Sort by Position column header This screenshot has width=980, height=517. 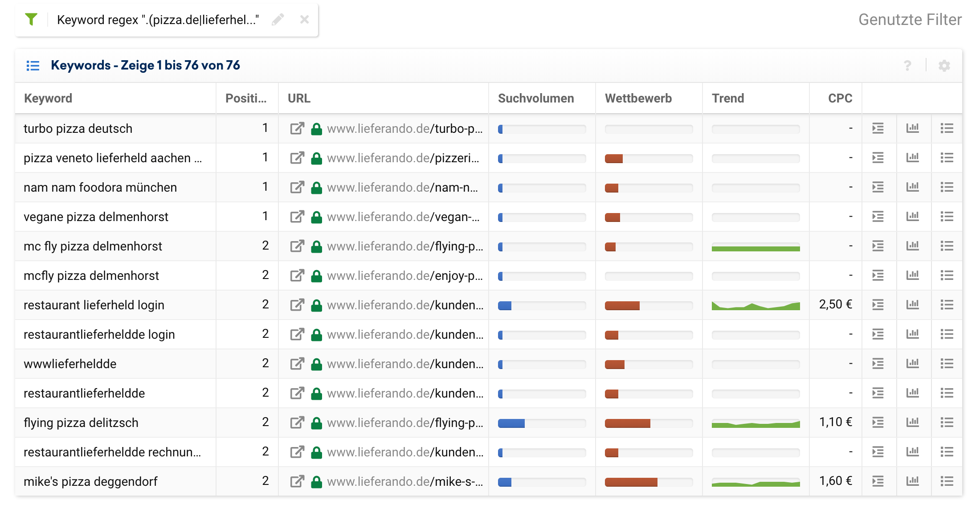[x=246, y=98]
